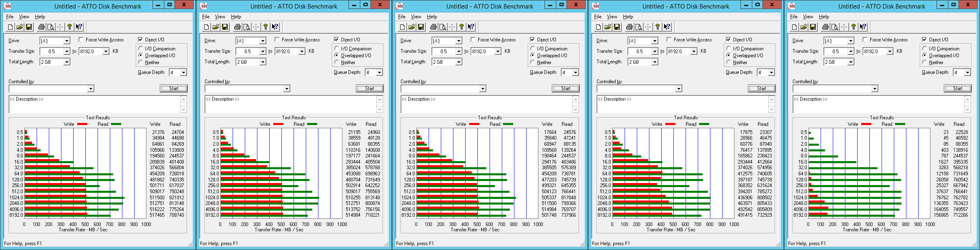
Task: Open Total Length dropdown in first ATTO window
Action: click(67, 62)
